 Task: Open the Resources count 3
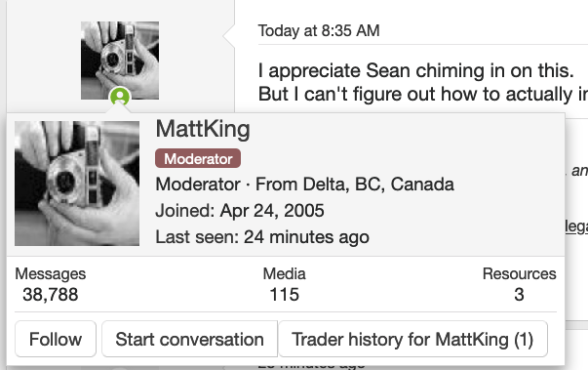click(519, 295)
